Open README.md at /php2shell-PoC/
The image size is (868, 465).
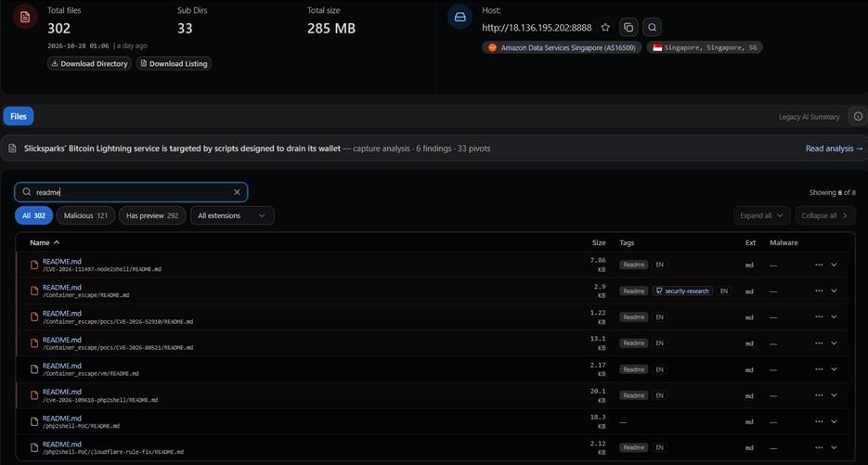[61, 418]
